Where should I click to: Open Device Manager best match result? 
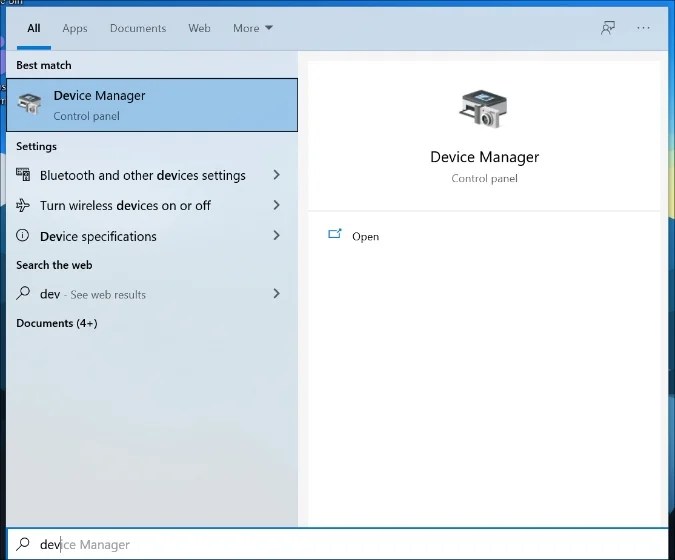(x=152, y=105)
